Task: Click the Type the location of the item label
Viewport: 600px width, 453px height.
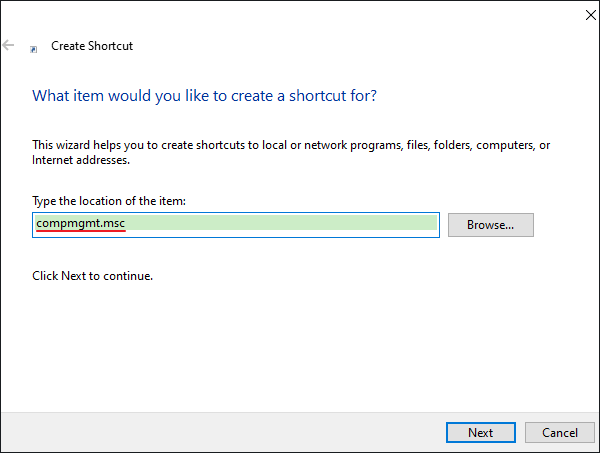Action: (109, 201)
